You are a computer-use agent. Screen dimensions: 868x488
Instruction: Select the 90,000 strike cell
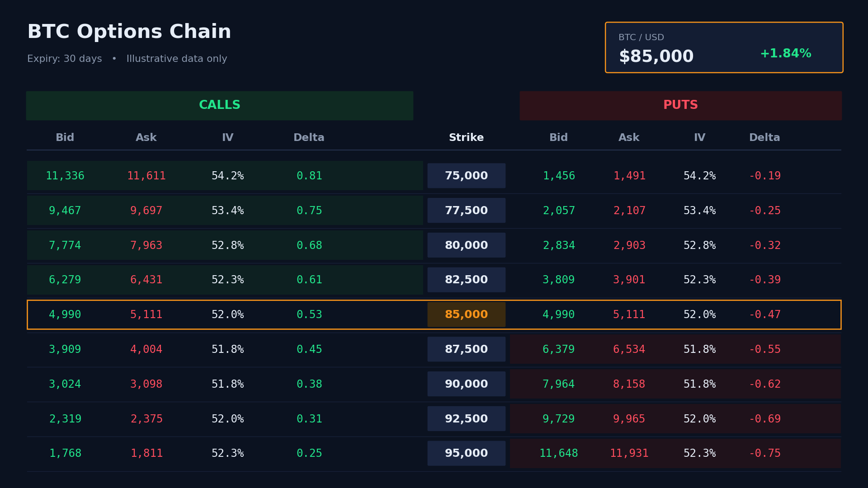point(467,384)
